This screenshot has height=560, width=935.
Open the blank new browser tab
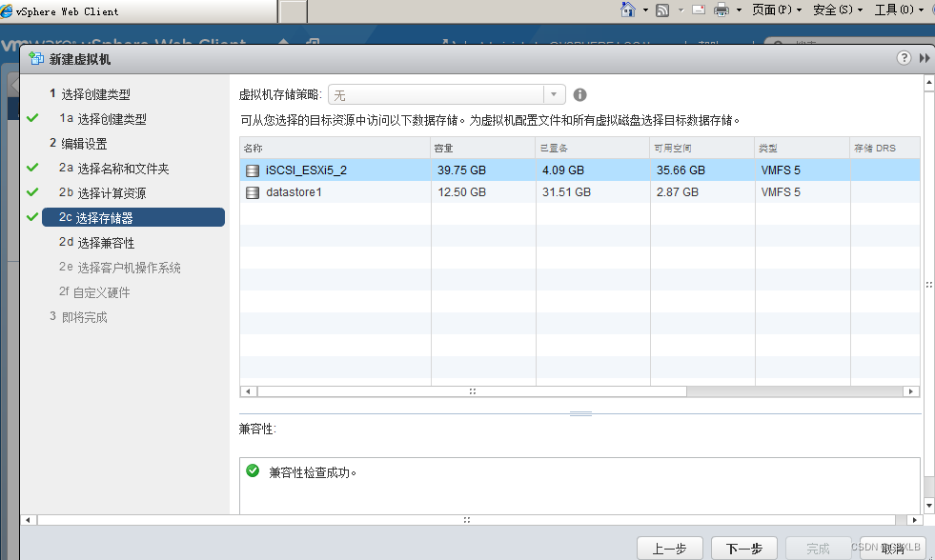293,11
